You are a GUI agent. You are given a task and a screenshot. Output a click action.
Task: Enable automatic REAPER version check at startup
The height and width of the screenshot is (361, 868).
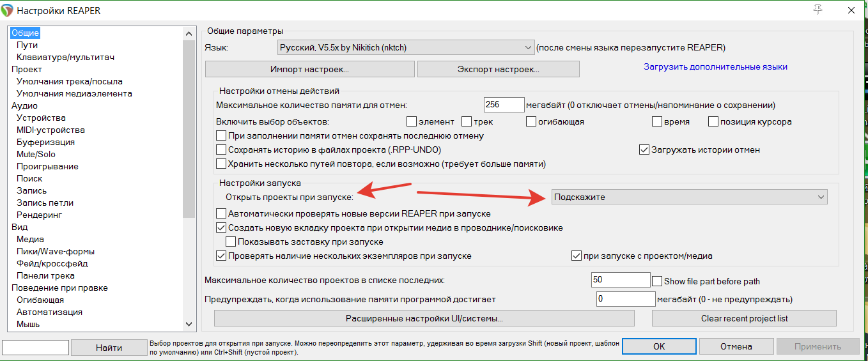[x=221, y=213]
